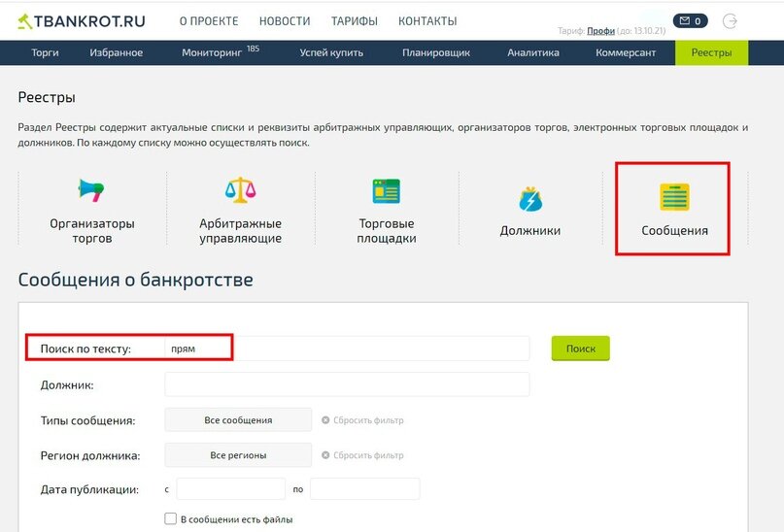Click the 'Должник:' field label
The width and height of the screenshot is (784, 532).
[67, 385]
